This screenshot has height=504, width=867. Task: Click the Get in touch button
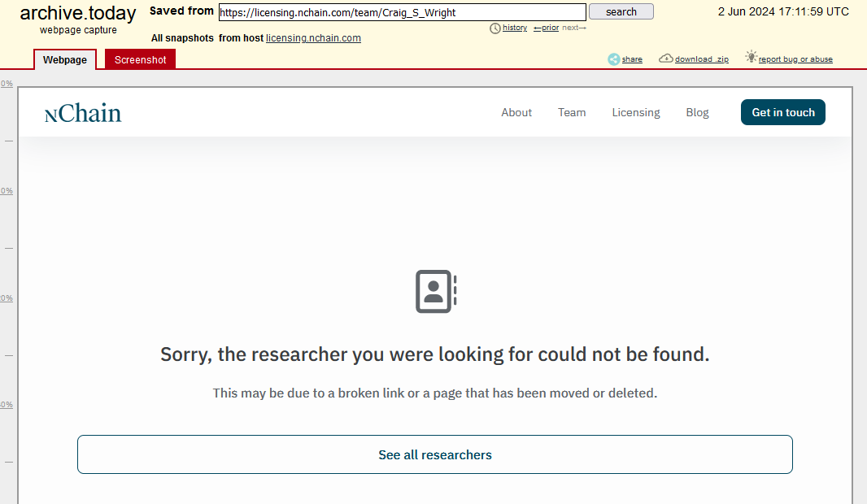783,112
